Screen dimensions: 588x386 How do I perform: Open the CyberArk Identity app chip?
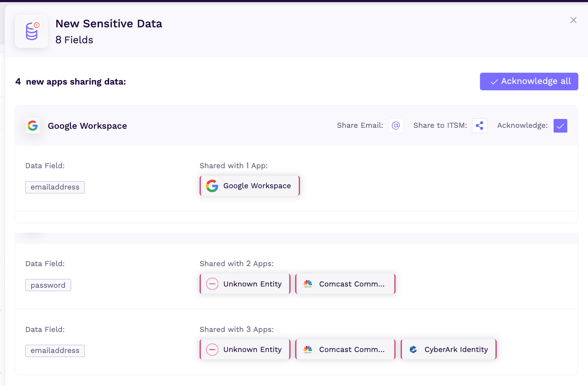pyautogui.click(x=449, y=349)
